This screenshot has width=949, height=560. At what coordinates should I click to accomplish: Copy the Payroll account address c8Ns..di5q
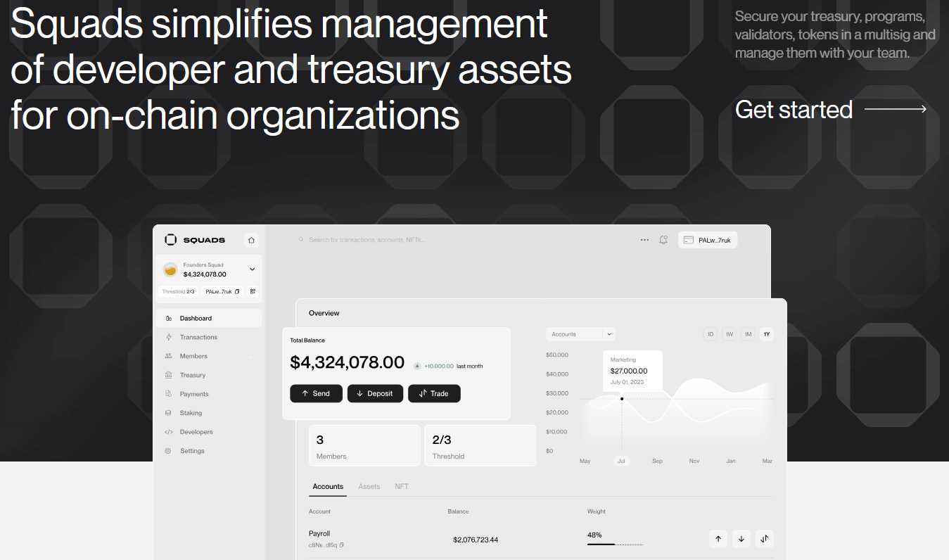coord(342,545)
